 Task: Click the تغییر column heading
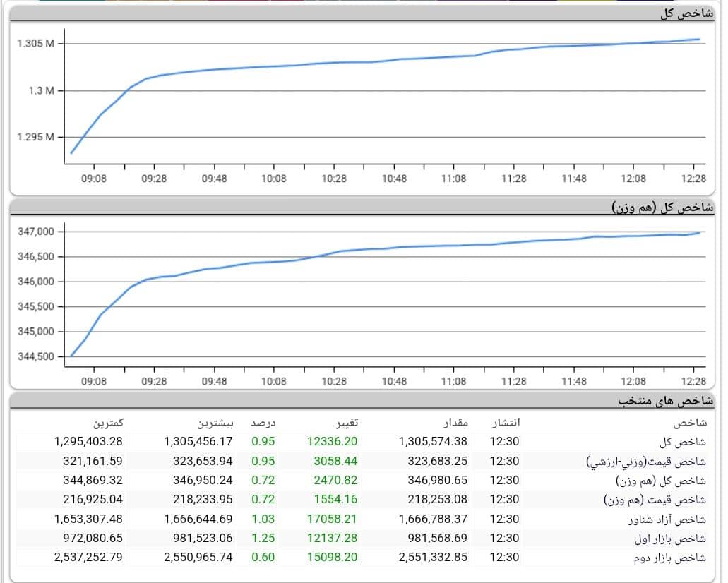347,422
